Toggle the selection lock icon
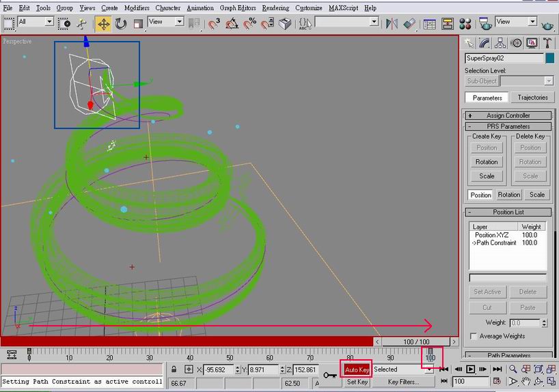Image resolution: width=559 pixels, height=392 pixels. pyautogui.click(x=174, y=369)
